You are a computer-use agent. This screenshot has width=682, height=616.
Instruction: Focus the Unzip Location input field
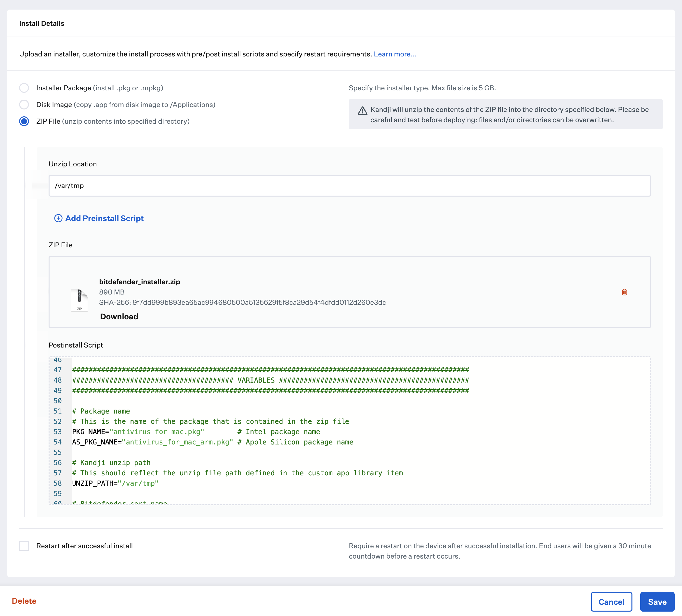click(x=349, y=186)
